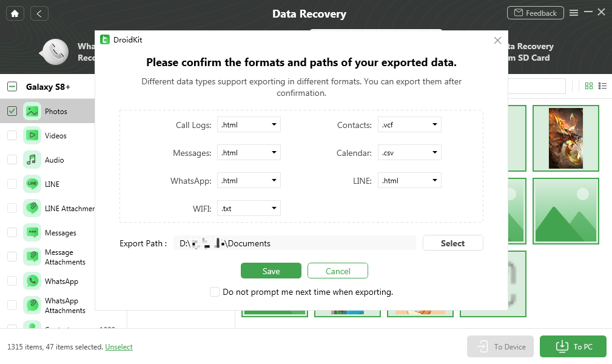
Task: Click the Photos label in the sidebar
Action: pos(56,111)
